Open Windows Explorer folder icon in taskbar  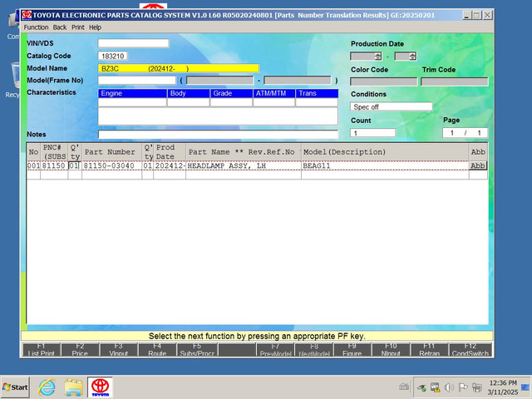pos(74,387)
